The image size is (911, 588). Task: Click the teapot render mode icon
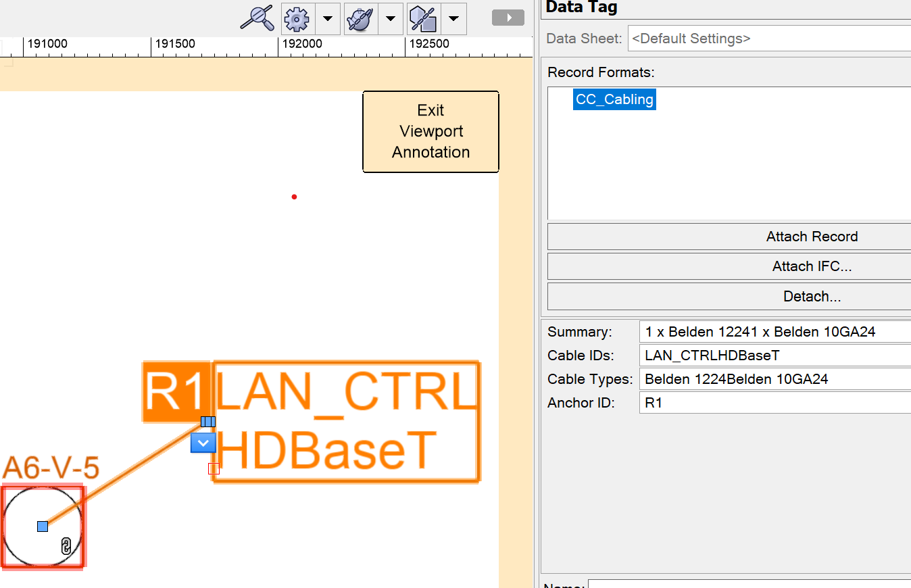tap(360, 18)
